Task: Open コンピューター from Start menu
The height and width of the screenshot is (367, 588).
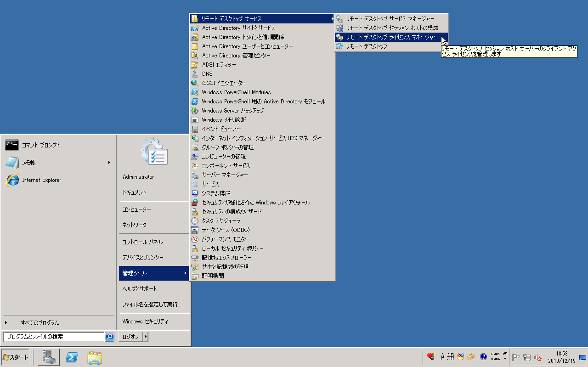Action: pyautogui.click(x=154, y=209)
